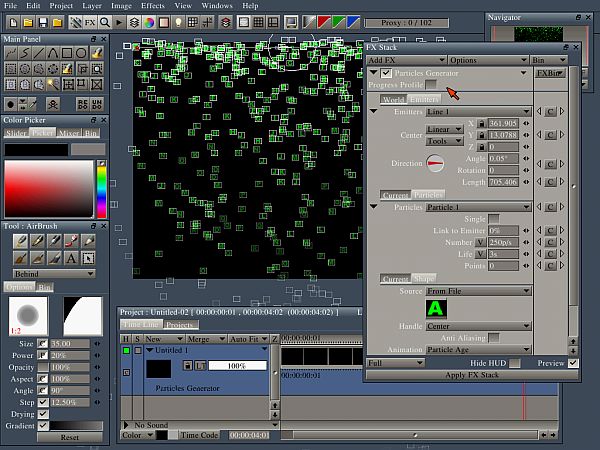
Task: Toggle green visibility light of Untitled 1 layer
Action: pos(126,350)
